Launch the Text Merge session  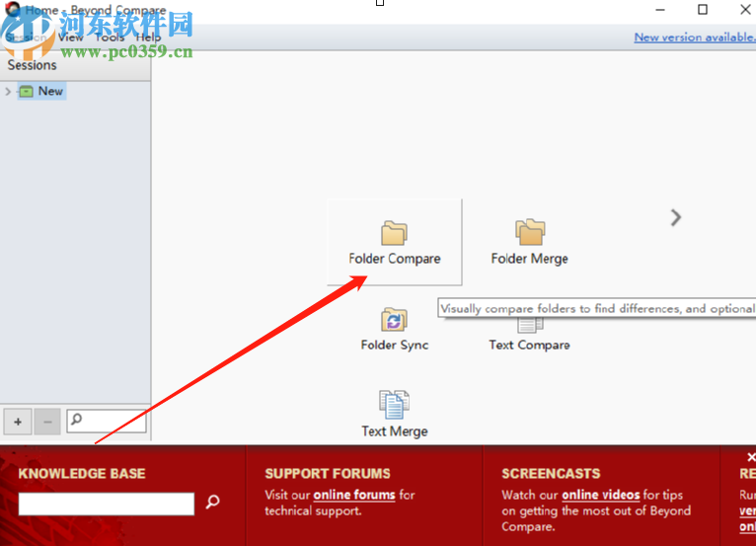tap(395, 414)
